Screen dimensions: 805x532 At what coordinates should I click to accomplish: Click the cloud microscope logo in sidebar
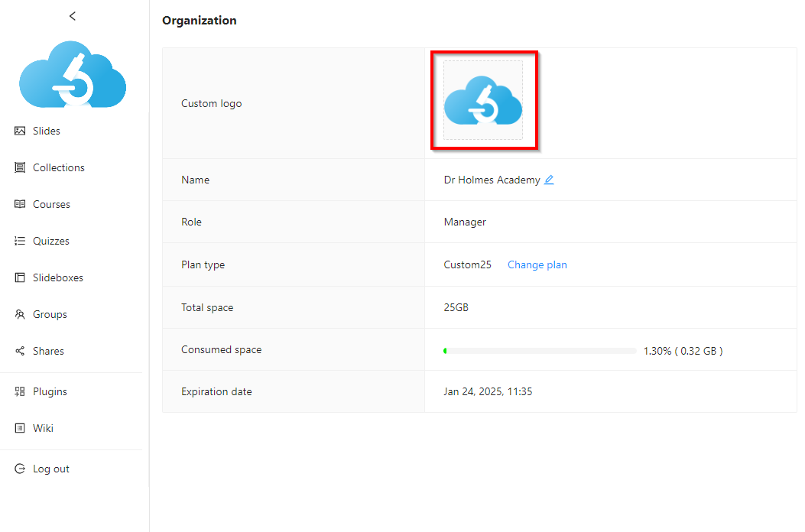click(73, 74)
